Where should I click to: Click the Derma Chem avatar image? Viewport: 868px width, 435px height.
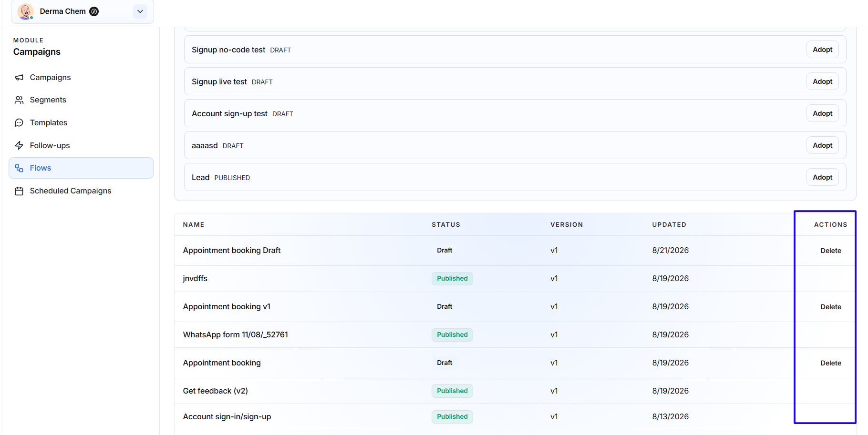coord(25,11)
